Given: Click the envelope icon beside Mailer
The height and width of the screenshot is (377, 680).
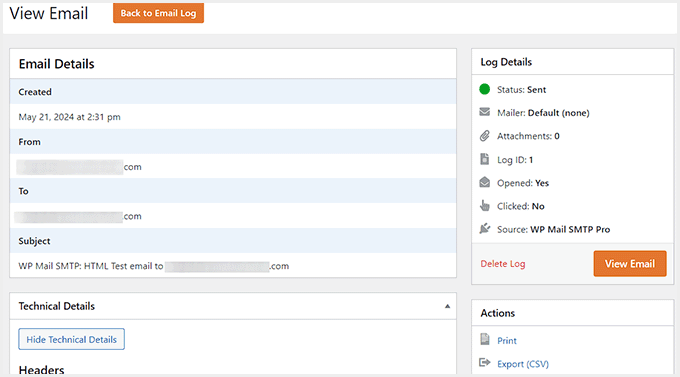Looking at the screenshot, I should click(x=484, y=112).
